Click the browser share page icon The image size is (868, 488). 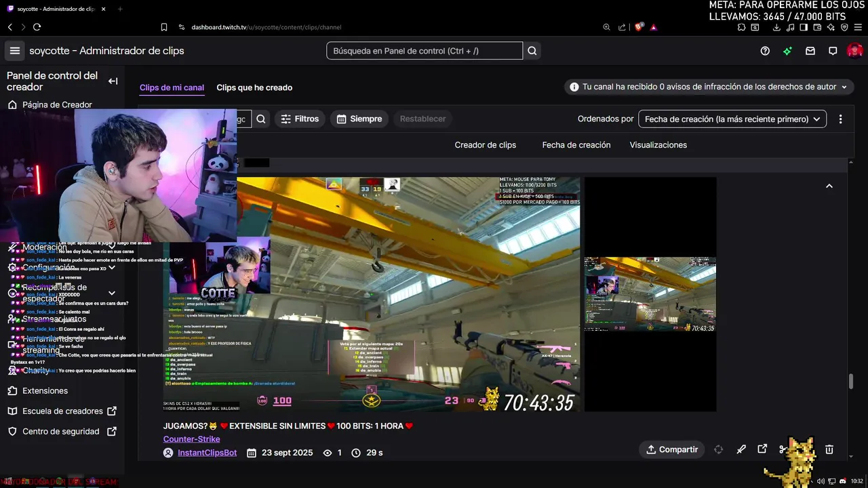coord(622,27)
